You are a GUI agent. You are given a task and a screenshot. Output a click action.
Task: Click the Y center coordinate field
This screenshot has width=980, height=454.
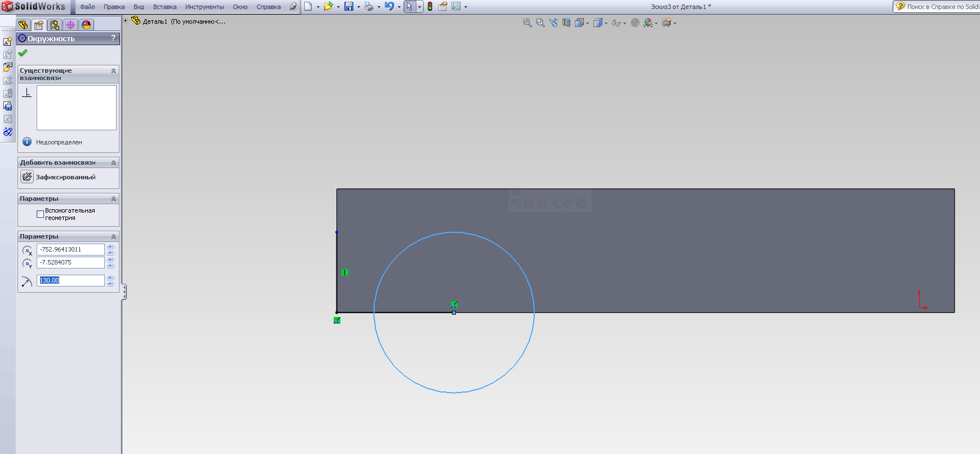[x=70, y=262]
